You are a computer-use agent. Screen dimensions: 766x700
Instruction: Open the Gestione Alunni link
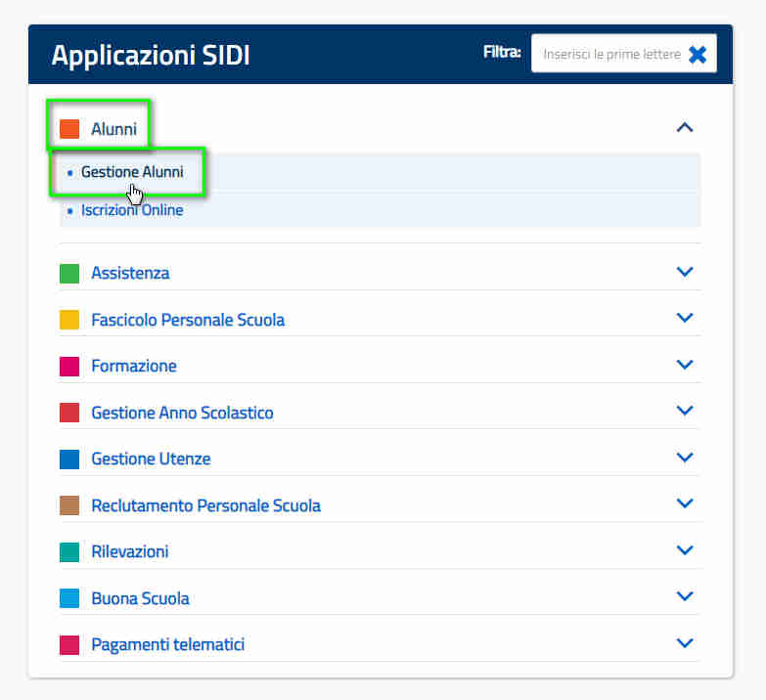pyautogui.click(x=132, y=172)
